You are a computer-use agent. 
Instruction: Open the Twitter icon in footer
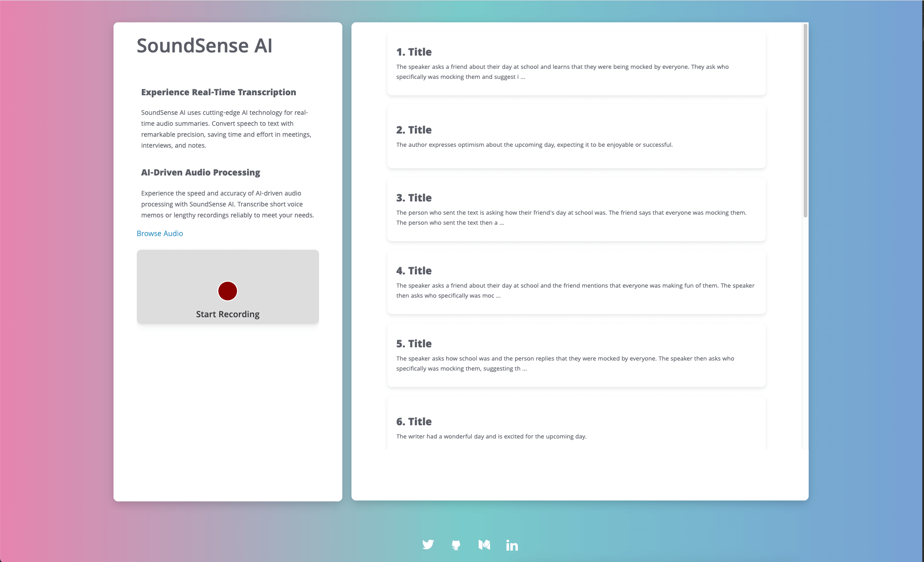pyautogui.click(x=428, y=545)
